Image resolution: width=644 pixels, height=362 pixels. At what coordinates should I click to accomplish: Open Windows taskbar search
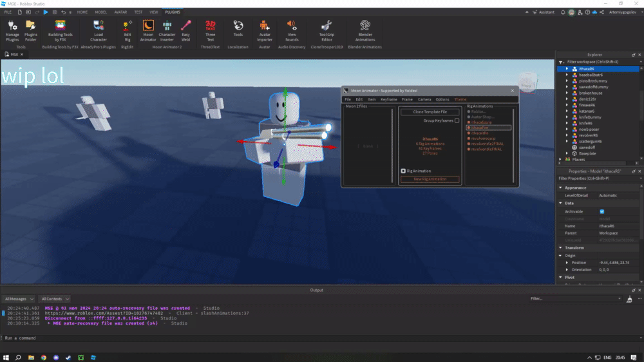coord(18,357)
